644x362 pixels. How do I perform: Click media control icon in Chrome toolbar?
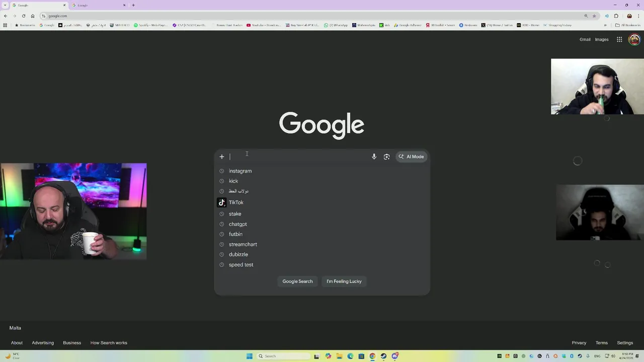(x=607, y=16)
